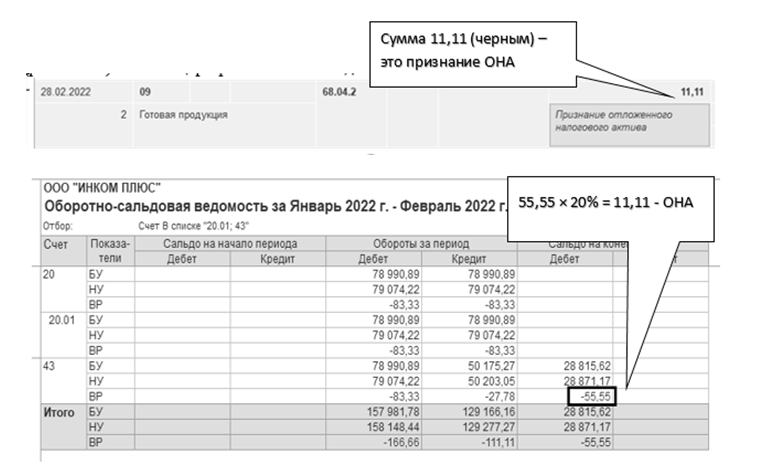Click БУ debit turnover 78 990,89 for account 20
This screenshot has height=471, width=757.
click(396, 275)
